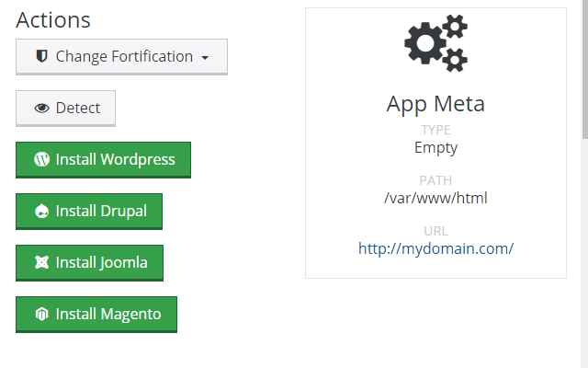Click the eye icon on Detect

click(41, 109)
